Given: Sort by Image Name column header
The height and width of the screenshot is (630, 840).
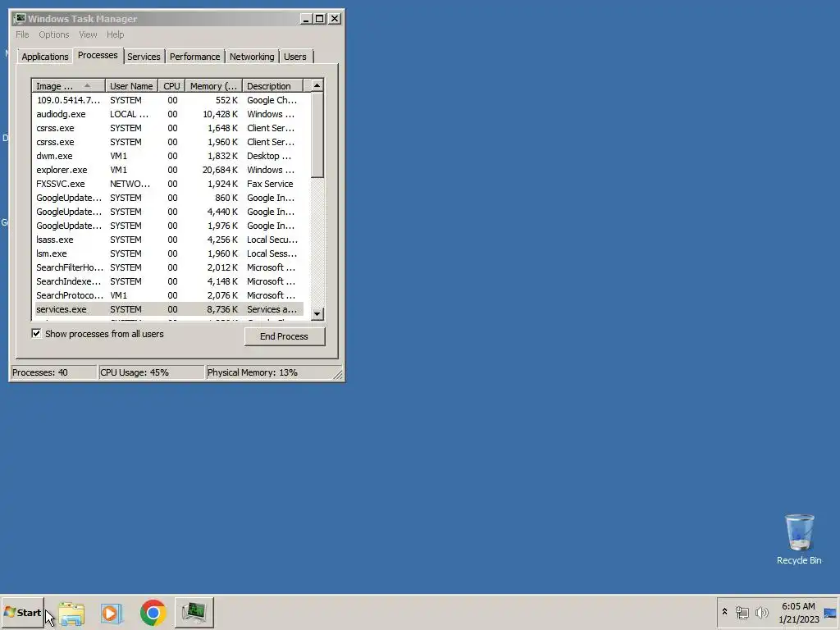Looking at the screenshot, I should click(x=68, y=86).
